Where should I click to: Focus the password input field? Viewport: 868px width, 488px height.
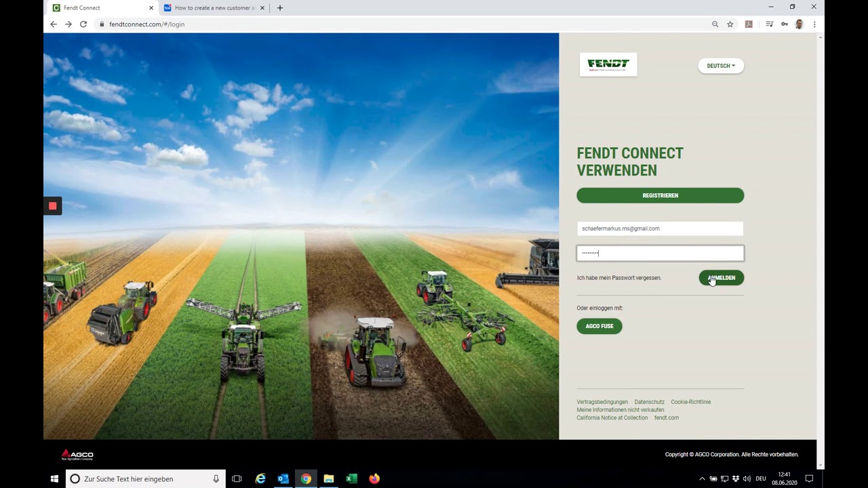tap(660, 253)
